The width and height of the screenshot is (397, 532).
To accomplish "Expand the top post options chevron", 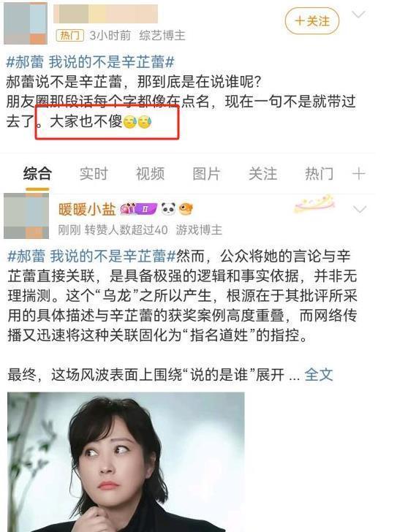I will click(358, 15).
